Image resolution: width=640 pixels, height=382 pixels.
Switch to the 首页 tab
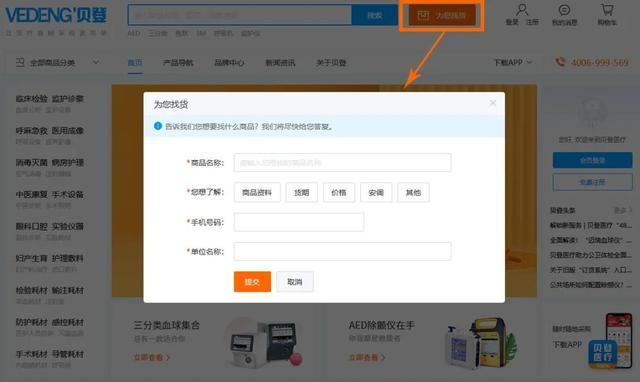pyautogui.click(x=135, y=62)
